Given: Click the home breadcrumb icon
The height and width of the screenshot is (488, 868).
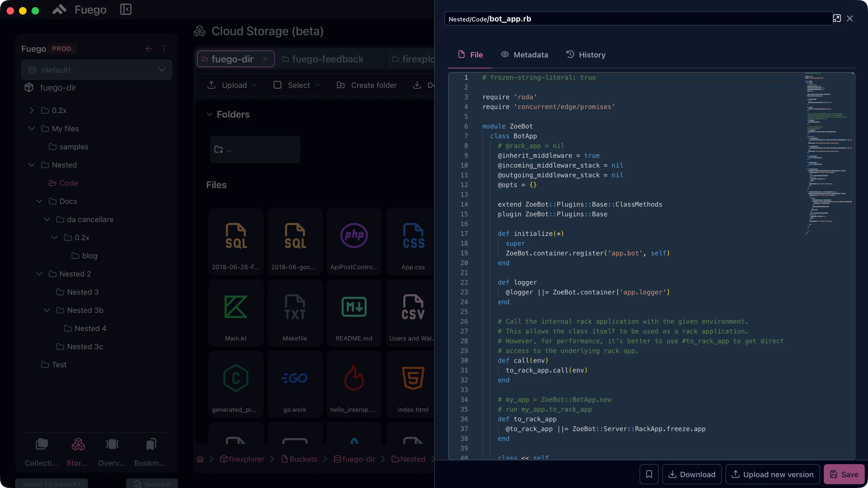Looking at the screenshot, I should click(x=200, y=459).
